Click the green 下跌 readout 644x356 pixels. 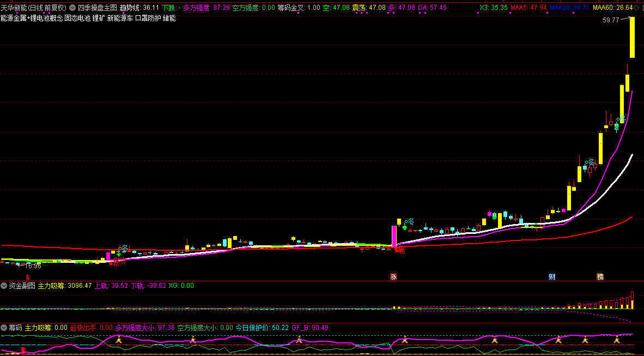[172, 8]
